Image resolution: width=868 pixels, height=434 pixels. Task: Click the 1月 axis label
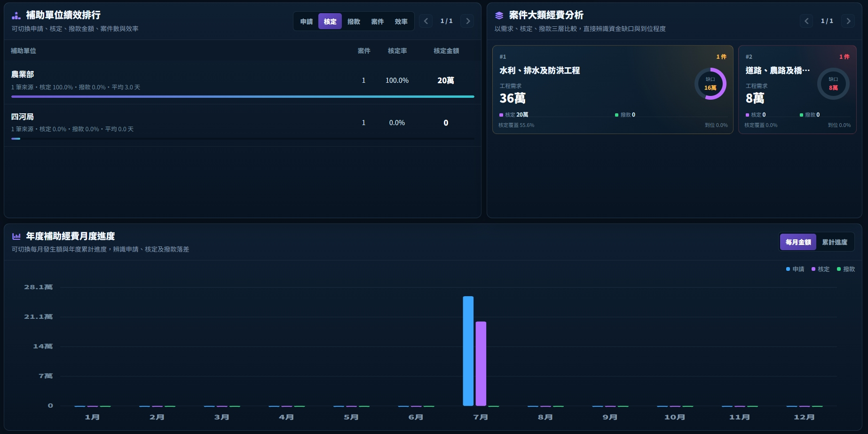92,417
